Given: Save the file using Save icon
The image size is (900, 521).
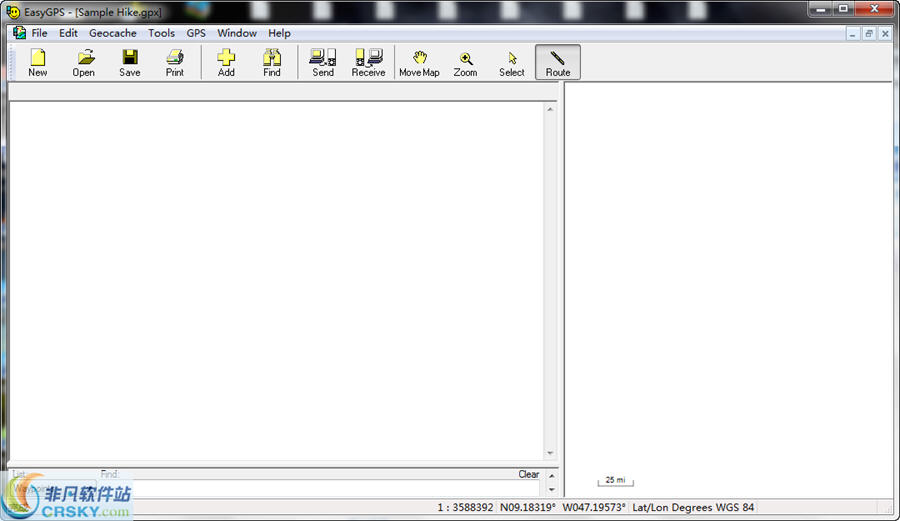Looking at the screenshot, I should click(x=130, y=63).
